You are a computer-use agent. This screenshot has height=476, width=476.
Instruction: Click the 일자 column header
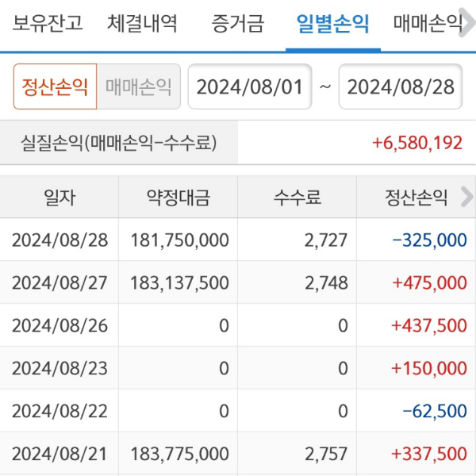pos(59,198)
